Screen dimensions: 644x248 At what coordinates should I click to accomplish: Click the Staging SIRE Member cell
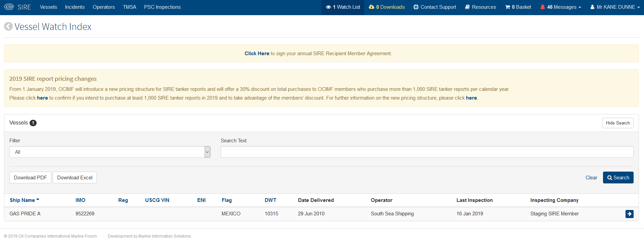coord(555,214)
